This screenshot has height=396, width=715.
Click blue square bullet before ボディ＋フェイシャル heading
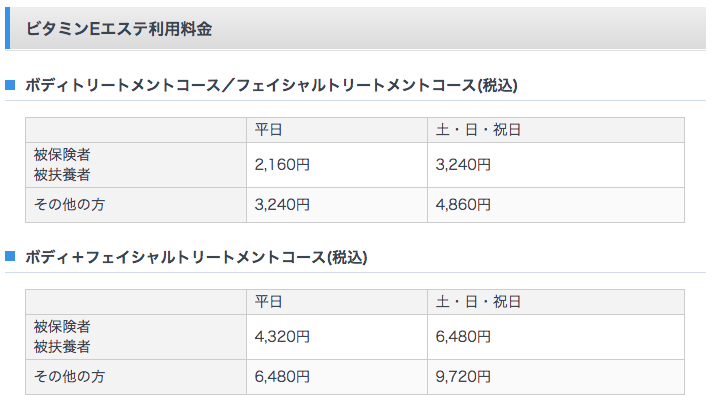click(10, 256)
